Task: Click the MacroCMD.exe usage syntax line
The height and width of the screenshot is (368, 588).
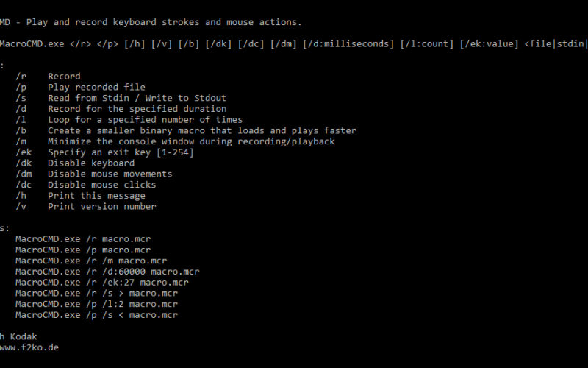Action: (x=294, y=44)
